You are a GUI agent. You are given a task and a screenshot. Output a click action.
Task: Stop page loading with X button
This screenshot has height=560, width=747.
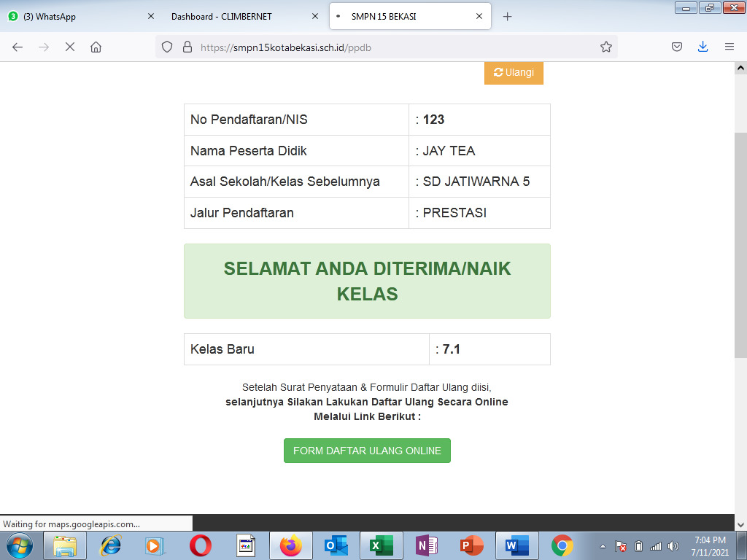pos(70,47)
